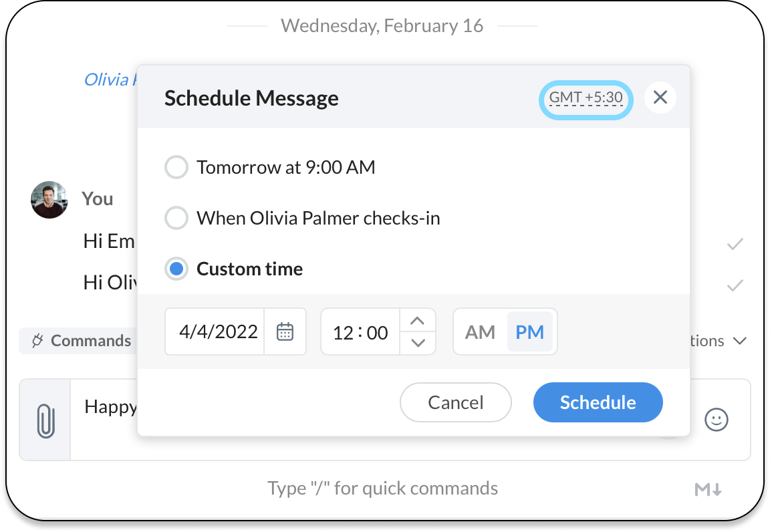Click the paperclip attachment icon

point(45,420)
